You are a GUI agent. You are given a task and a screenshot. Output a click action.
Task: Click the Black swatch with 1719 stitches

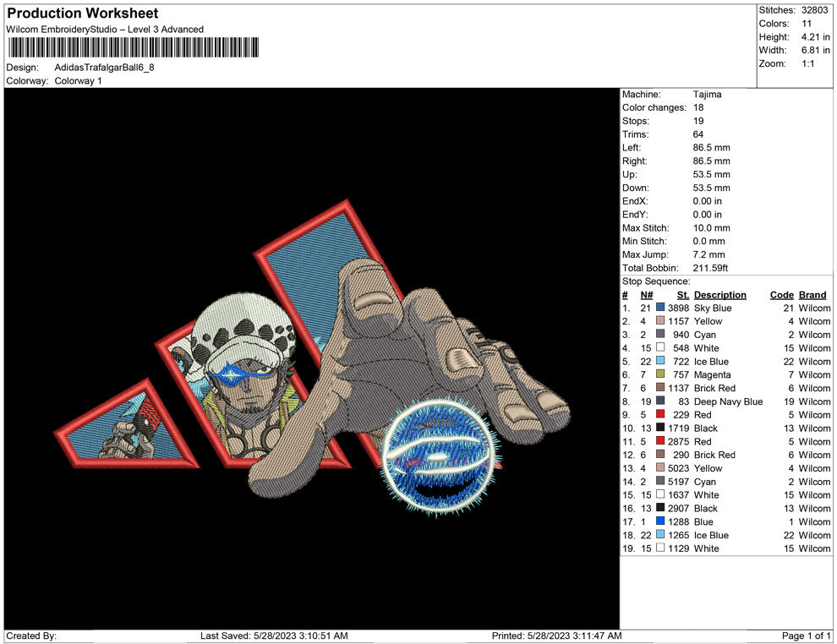pos(660,428)
